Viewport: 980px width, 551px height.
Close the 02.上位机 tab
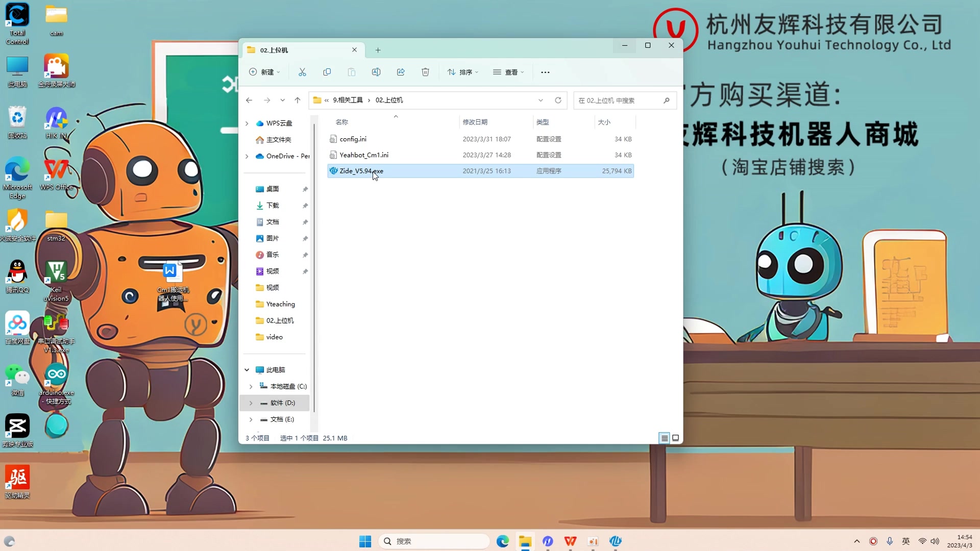pyautogui.click(x=354, y=50)
